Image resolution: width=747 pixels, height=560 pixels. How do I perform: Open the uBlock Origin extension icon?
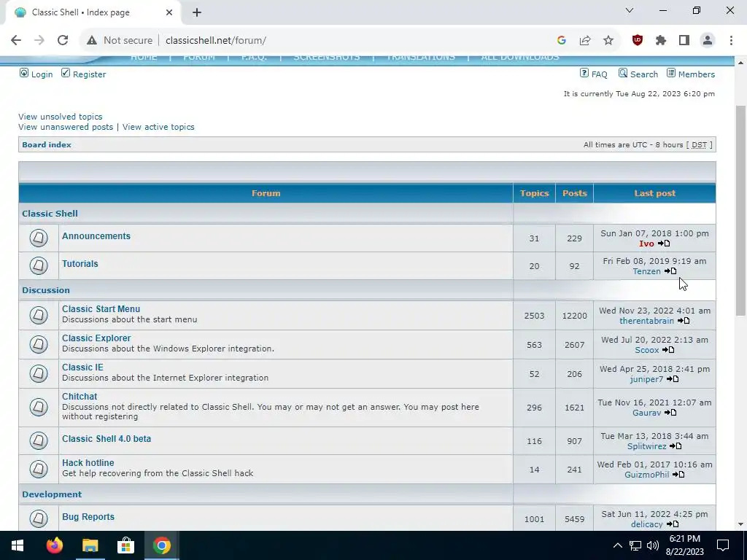(x=638, y=41)
